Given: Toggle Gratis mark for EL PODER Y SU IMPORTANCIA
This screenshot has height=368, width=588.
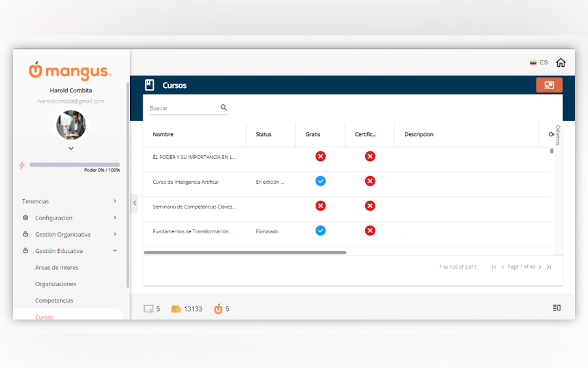Looking at the screenshot, I should [x=320, y=156].
